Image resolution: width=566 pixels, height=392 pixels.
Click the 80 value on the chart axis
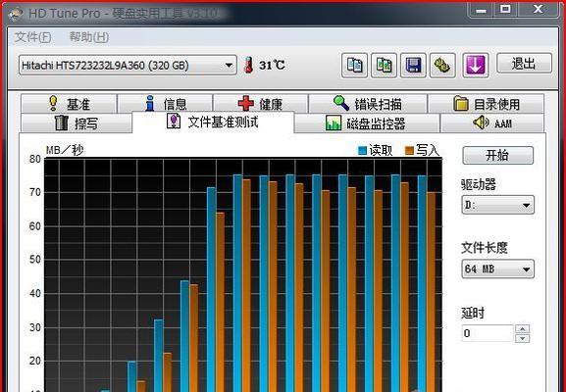[35, 159]
